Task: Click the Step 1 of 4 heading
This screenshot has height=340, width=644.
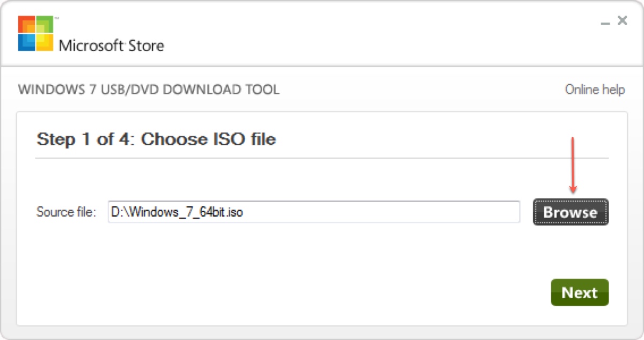Action: click(x=156, y=139)
